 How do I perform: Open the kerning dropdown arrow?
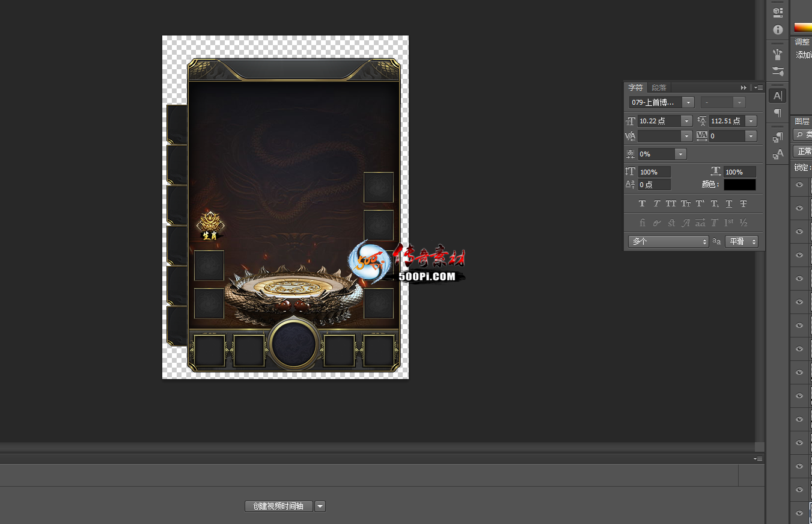pyautogui.click(x=686, y=137)
